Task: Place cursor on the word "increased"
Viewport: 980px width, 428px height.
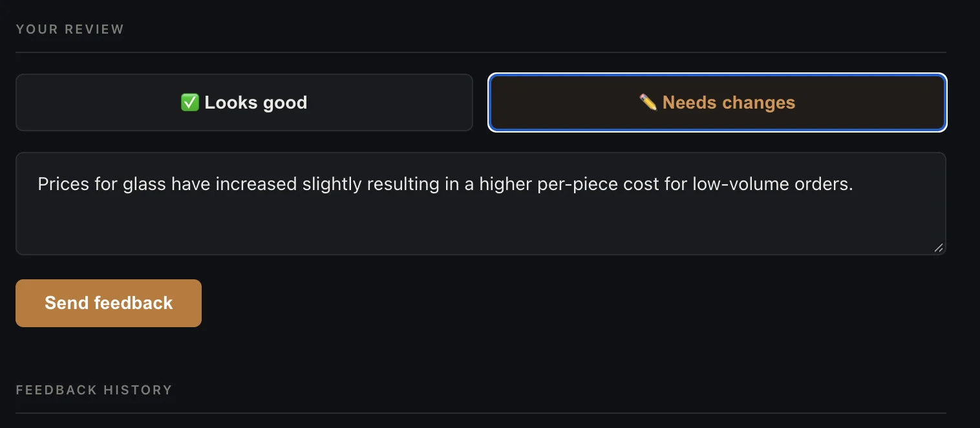Action: click(x=257, y=184)
